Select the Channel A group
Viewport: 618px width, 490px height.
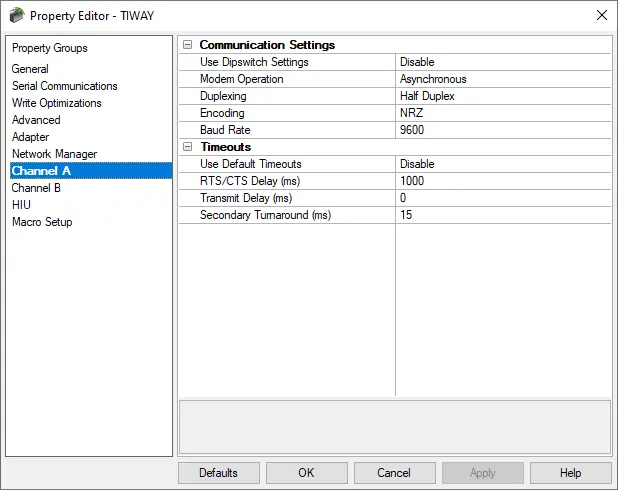(91, 171)
